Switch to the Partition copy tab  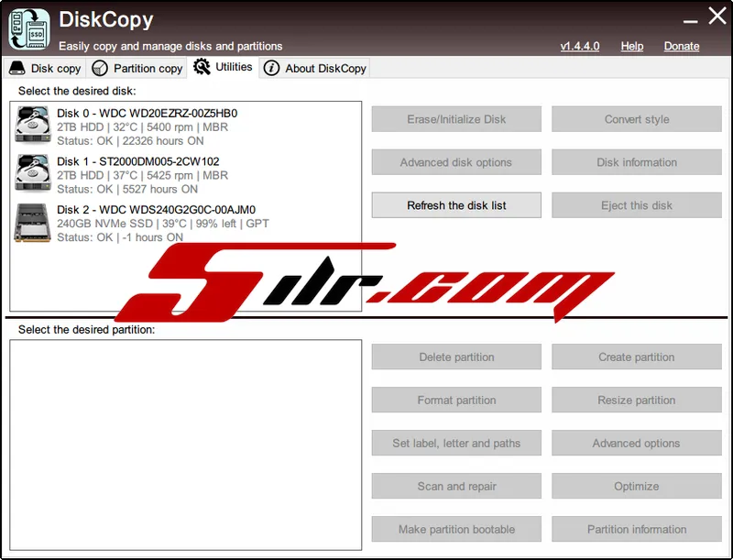(137, 68)
